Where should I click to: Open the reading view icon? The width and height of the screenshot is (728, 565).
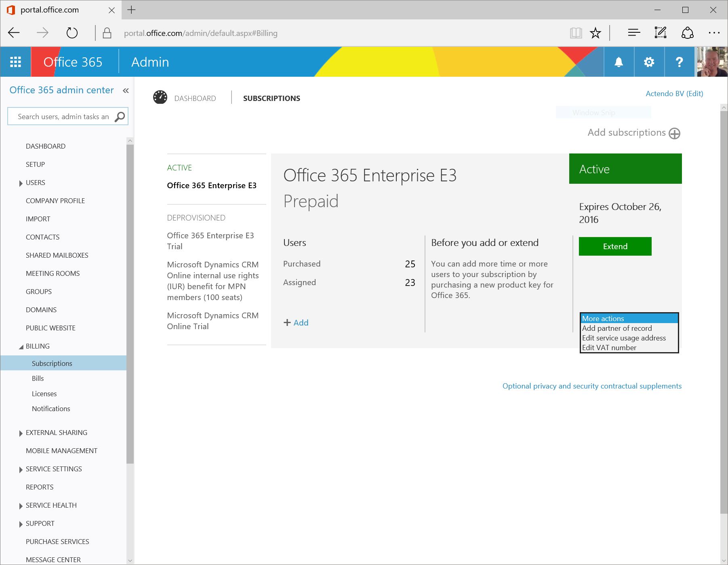576,33
